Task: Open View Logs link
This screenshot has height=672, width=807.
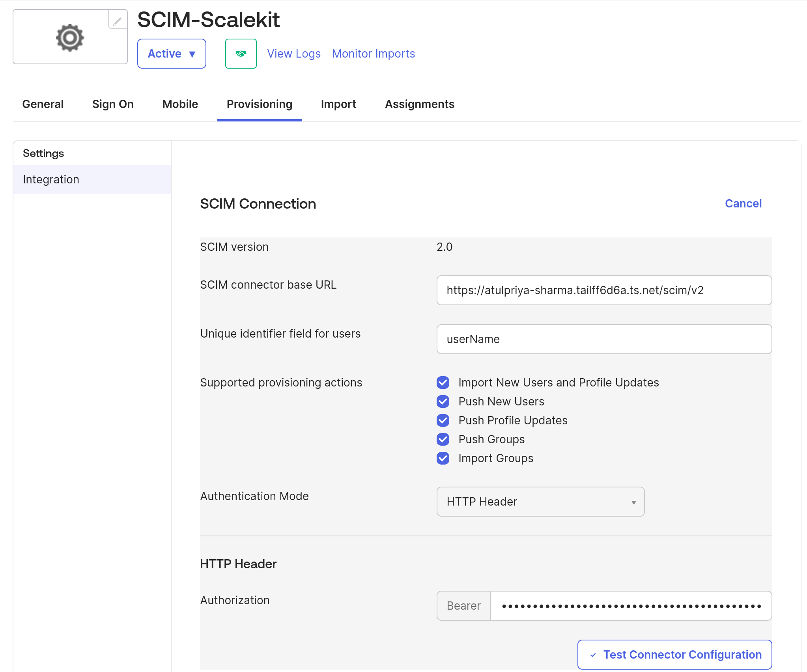Action: tap(294, 54)
